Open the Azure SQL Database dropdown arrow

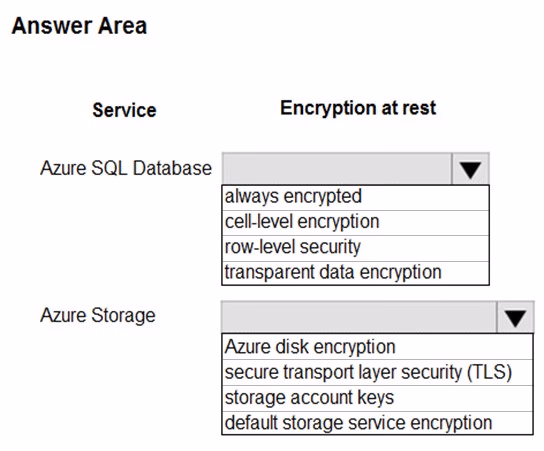coord(470,169)
